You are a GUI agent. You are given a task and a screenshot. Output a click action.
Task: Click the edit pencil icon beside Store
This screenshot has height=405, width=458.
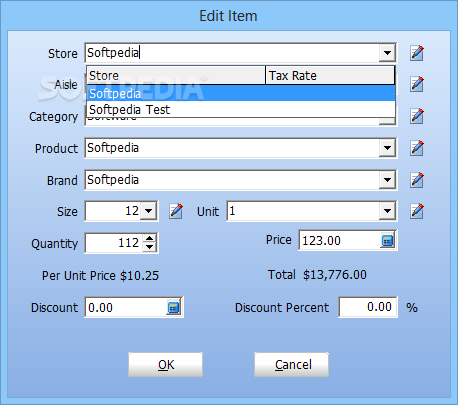[417, 53]
